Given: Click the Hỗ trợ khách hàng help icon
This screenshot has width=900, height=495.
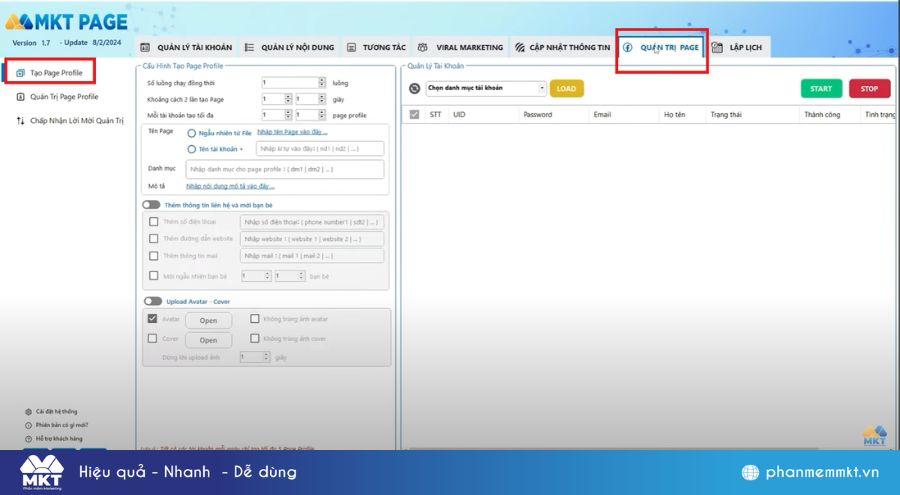Looking at the screenshot, I should click(28, 439).
